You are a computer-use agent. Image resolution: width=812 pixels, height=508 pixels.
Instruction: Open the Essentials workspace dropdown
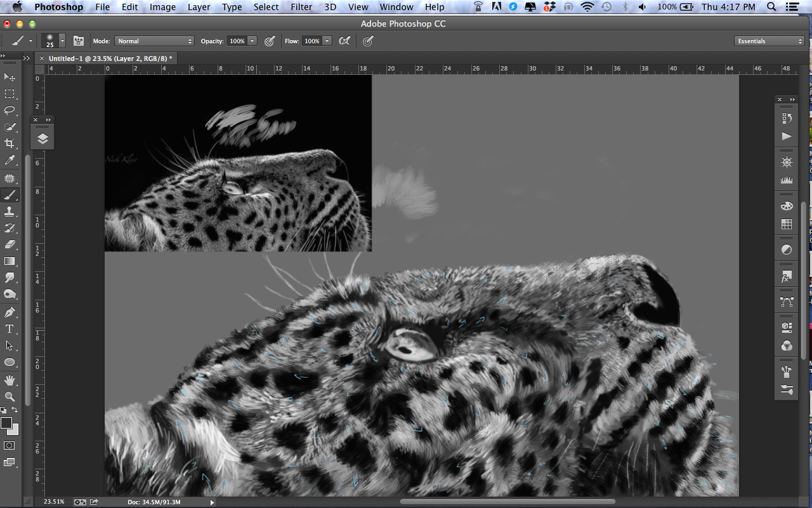coord(769,41)
